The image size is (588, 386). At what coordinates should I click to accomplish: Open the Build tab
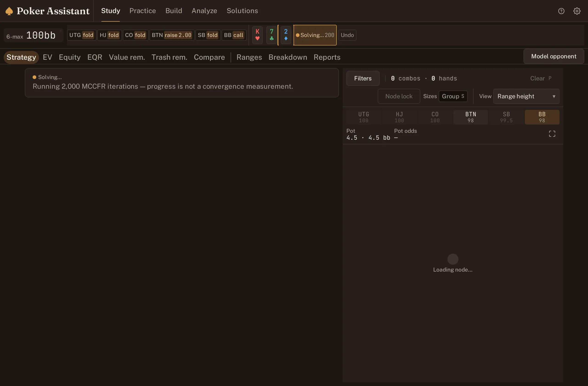pos(174,11)
